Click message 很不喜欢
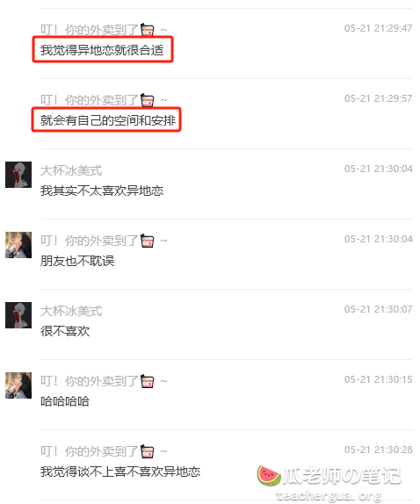420x504 pixels. (x=65, y=331)
